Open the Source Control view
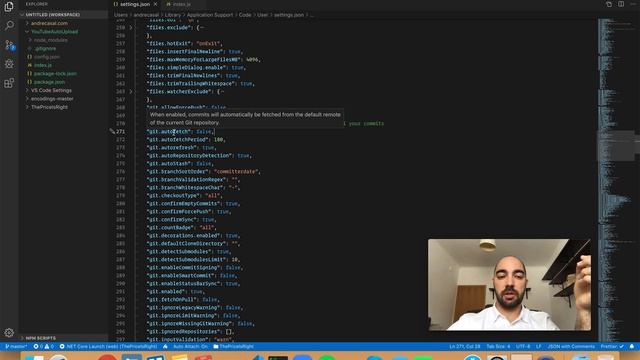Screen dimensions: 640x360 (9, 45)
